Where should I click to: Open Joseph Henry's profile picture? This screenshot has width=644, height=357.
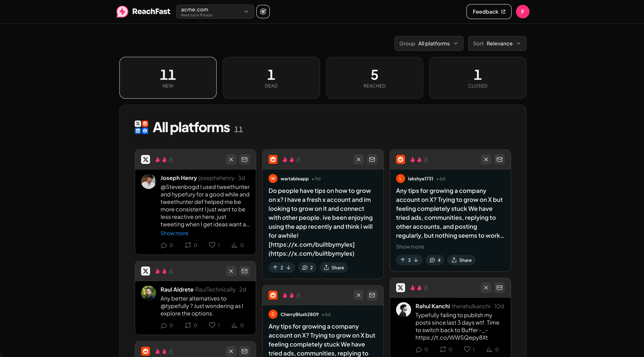[149, 181]
